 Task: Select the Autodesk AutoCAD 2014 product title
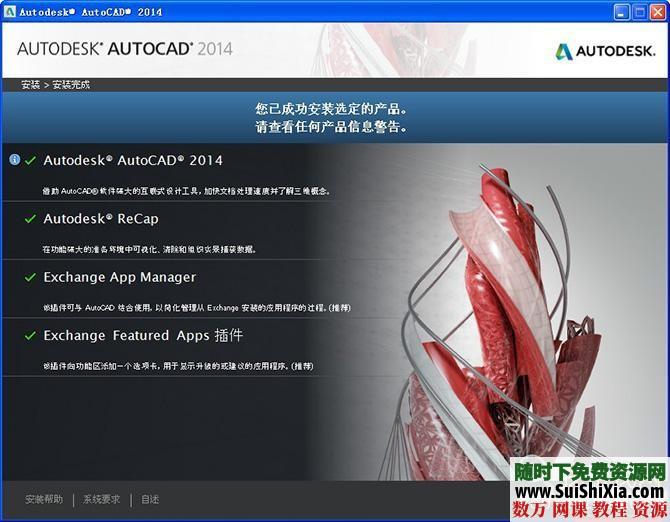[133, 161]
